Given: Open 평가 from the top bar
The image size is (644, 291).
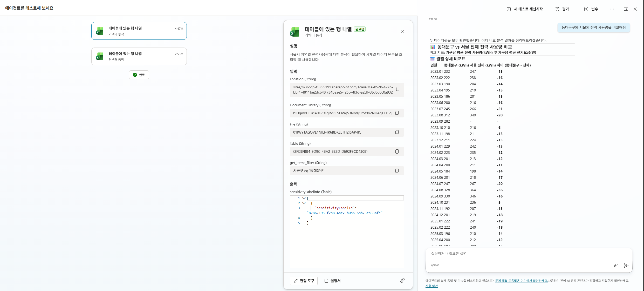Looking at the screenshot, I should pyautogui.click(x=562, y=9).
